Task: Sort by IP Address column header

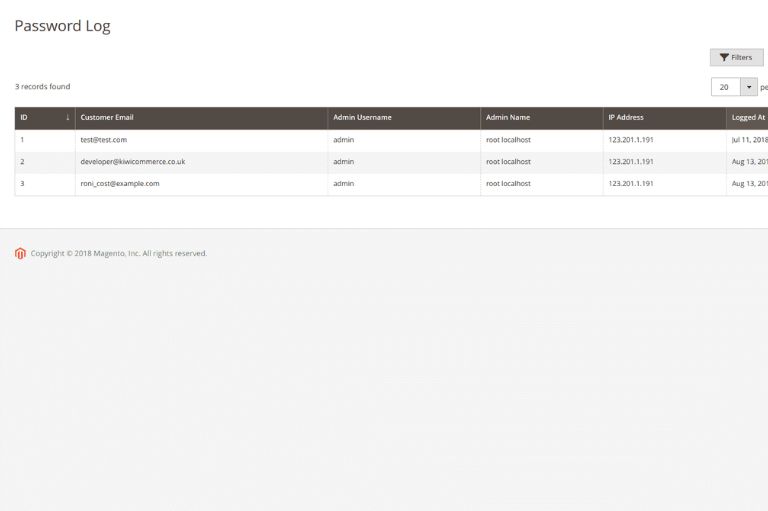Action: [x=626, y=118]
